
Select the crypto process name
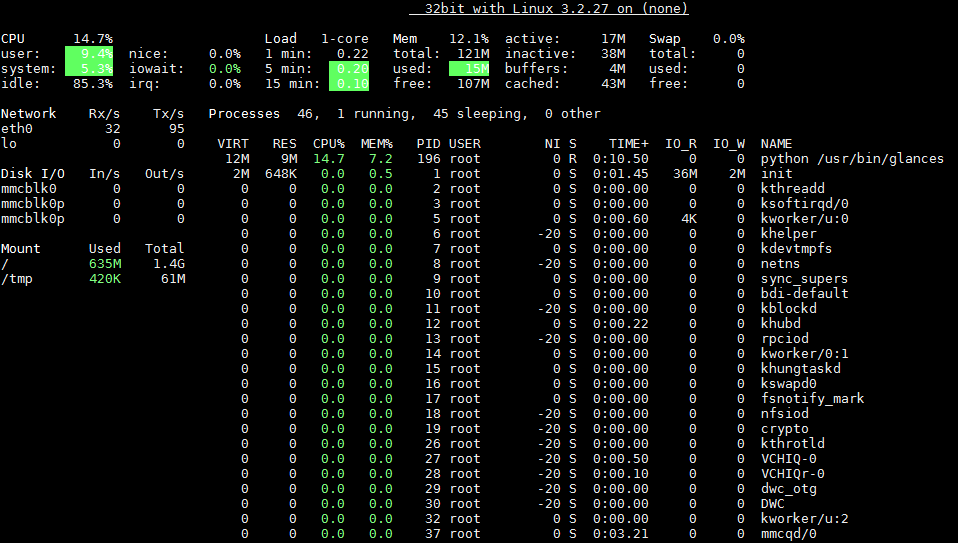click(784, 429)
